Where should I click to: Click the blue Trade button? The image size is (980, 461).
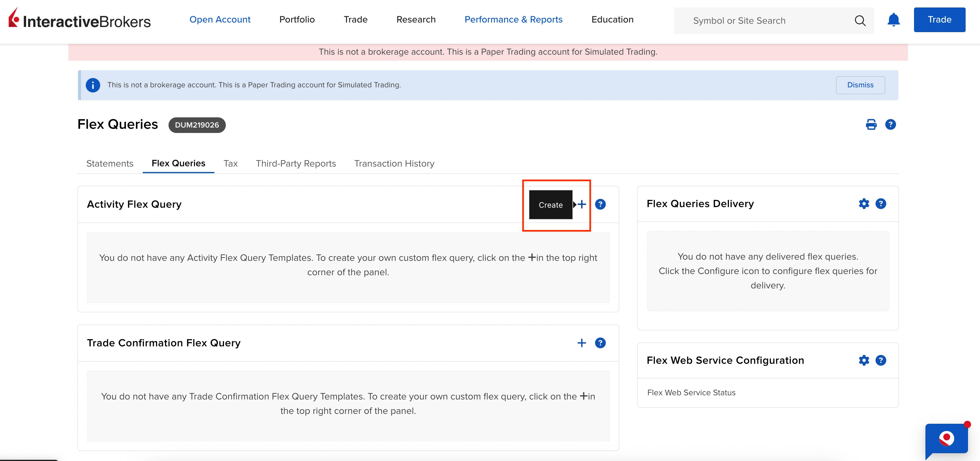pos(939,20)
